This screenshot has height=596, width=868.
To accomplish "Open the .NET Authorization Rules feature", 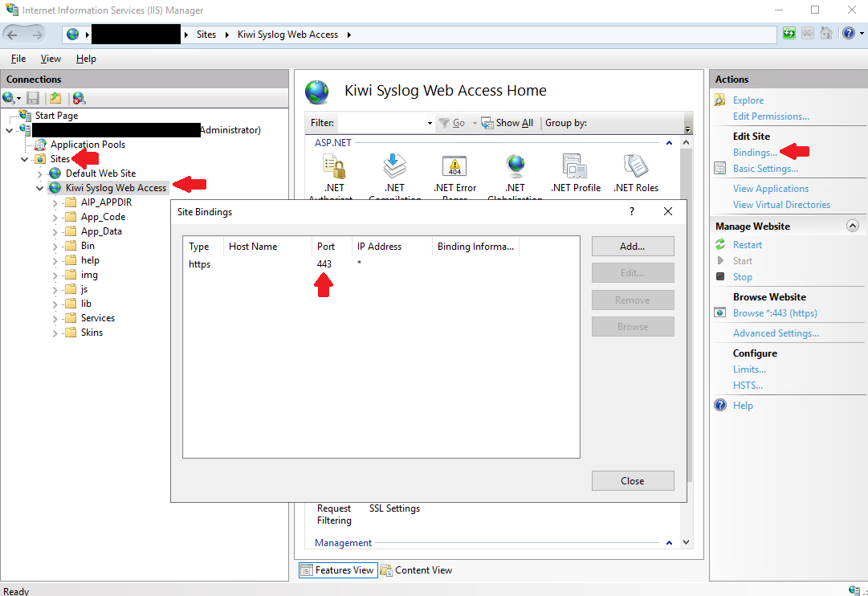I will [x=331, y=169].
